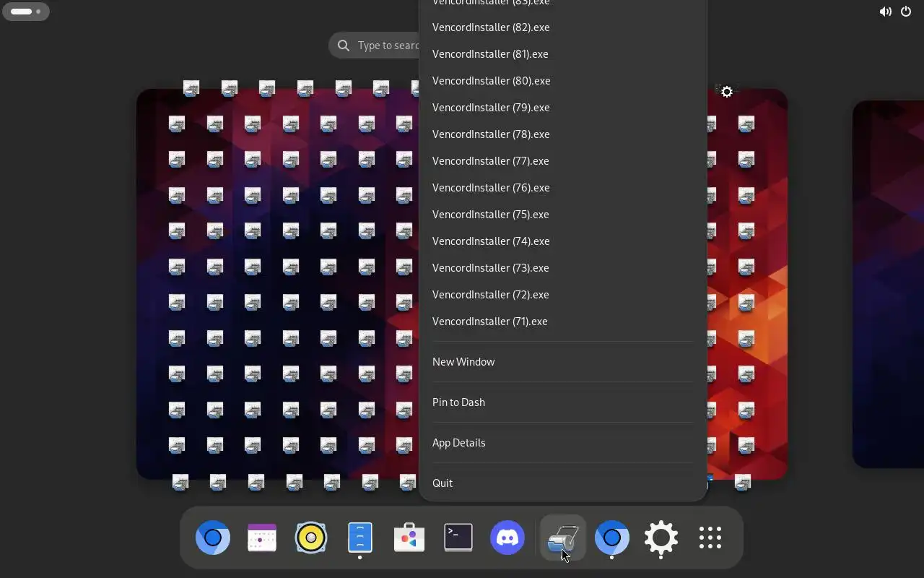Viewport: 924px width, 578px height.
Task: Click the gear badge on the window thumbnail
Action: tap(727, 92)
